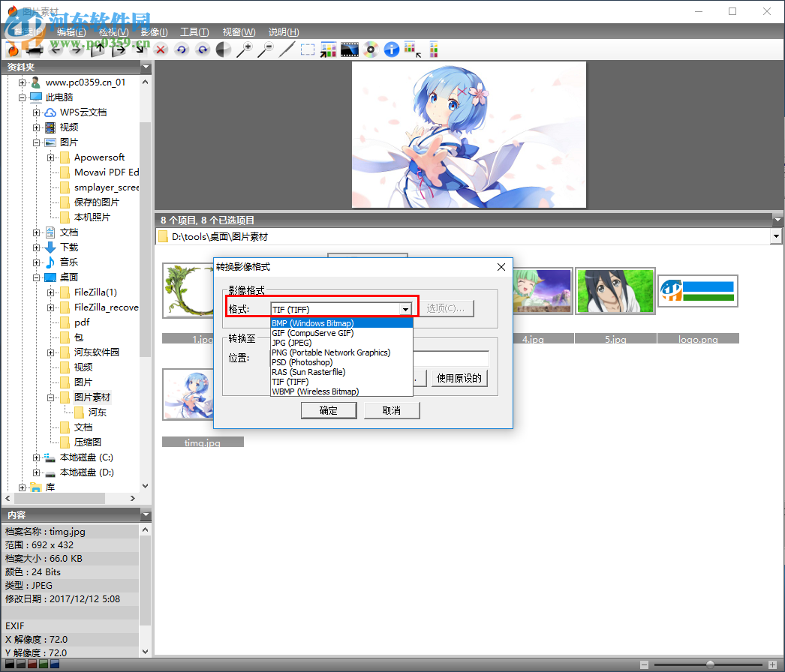The width and height of the screenshot is (785, 672).
Task: Go forward using the right arrow icon
Action: coord(76,49)
